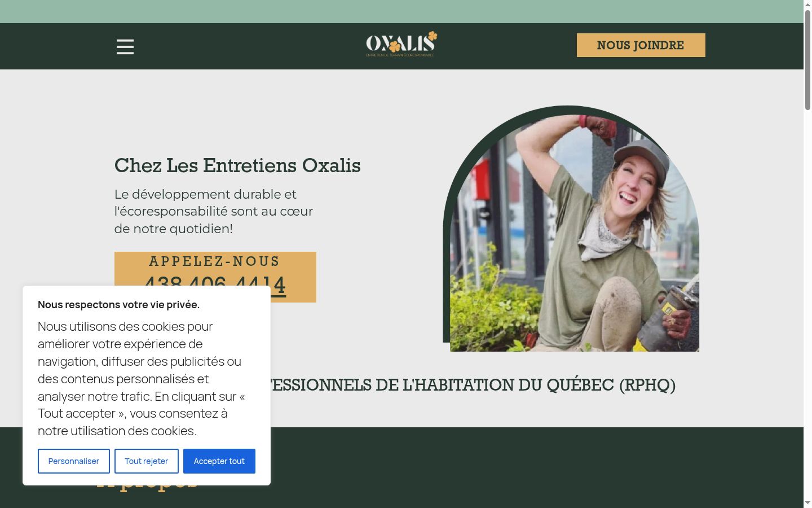Click the cookie usage description paragraph
The height and width of the screenshot is (508, 812).
click(142, 379)
